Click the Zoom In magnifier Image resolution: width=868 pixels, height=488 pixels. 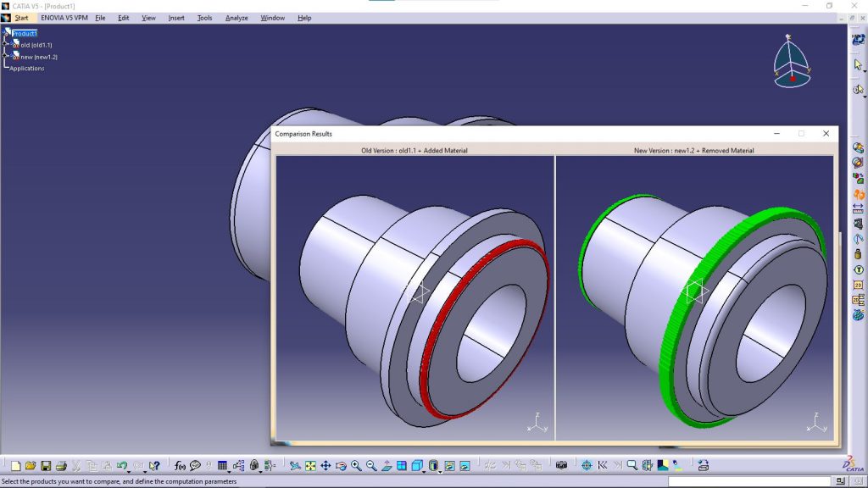coord(356,466)
